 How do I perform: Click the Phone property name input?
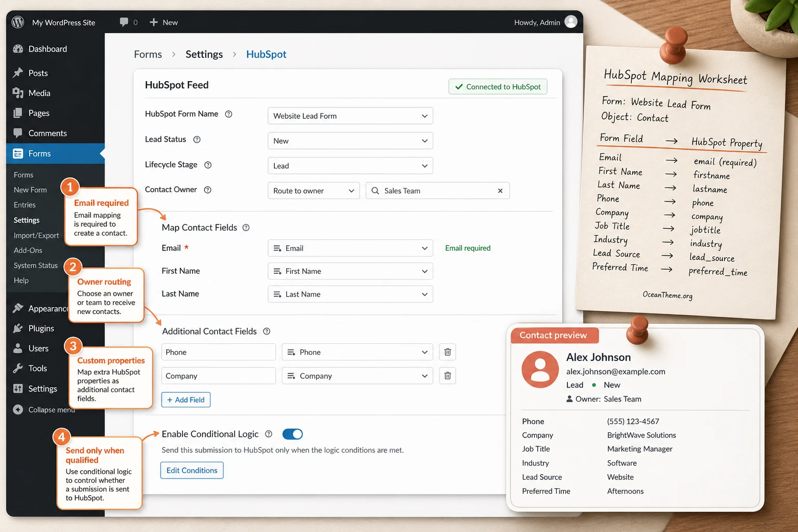(x=219, y=352)
